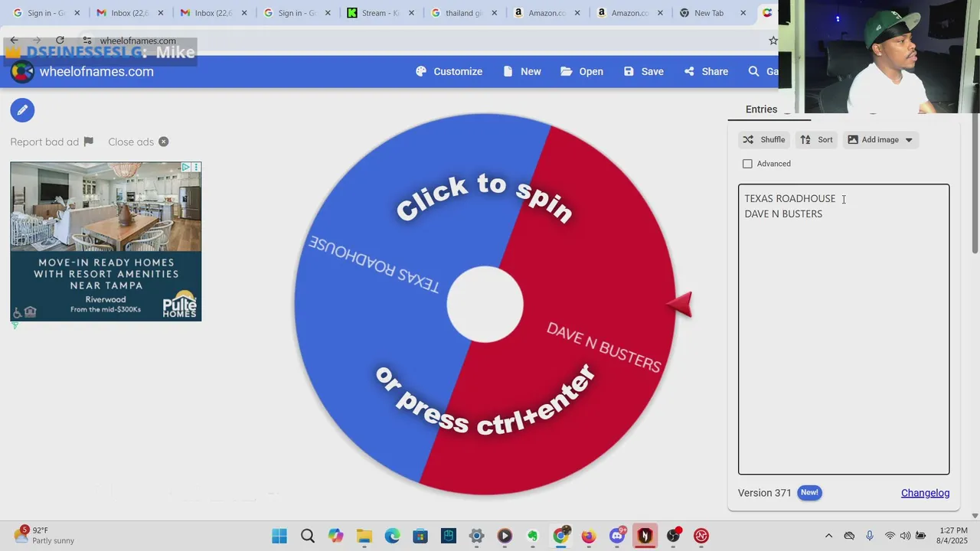Image resolution: width=980 pixels, height=551 pixels.
Task: Switch to the Stream Kick tab
Action: 381,13
